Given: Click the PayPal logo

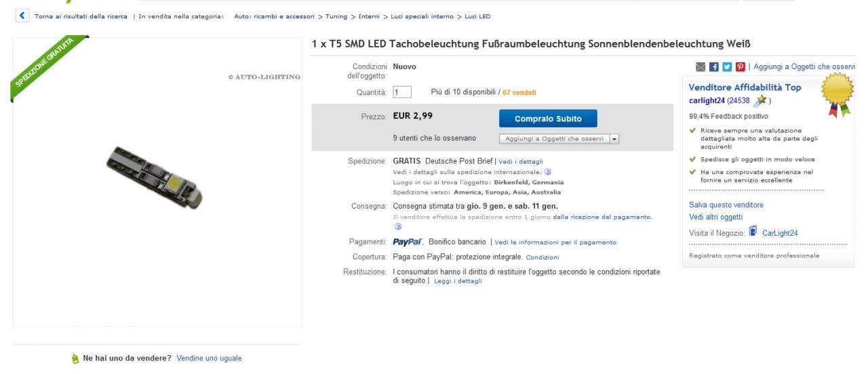Looking at the screenshot, I should [x=408, y=242].
